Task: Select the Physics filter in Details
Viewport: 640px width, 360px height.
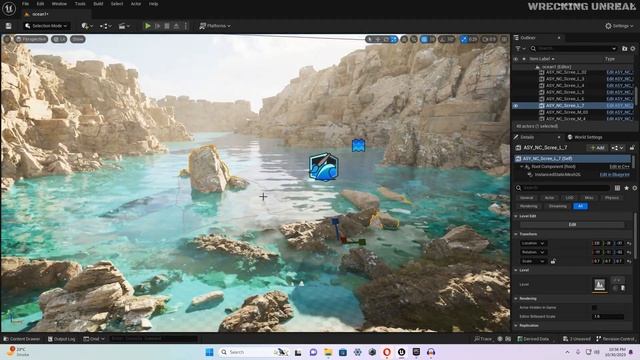Action: [611, 198]
